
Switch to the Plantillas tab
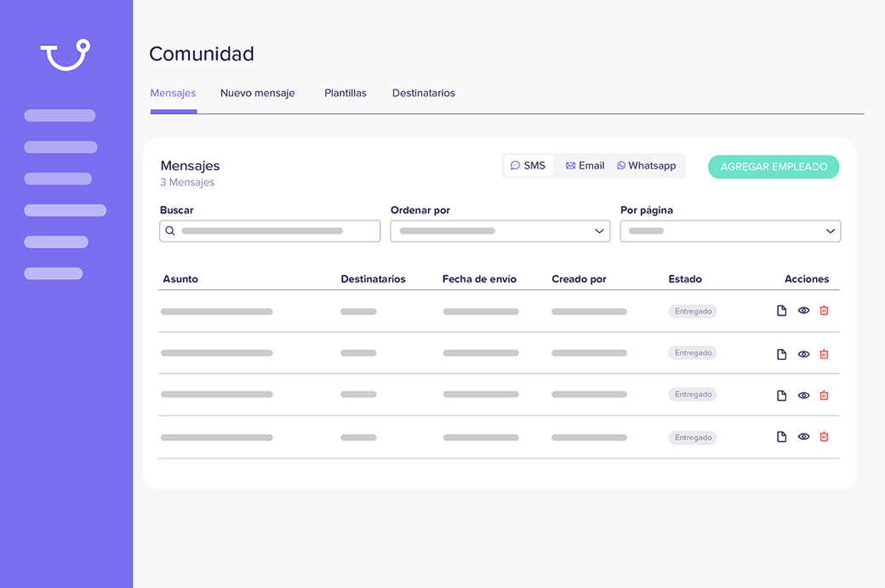point(345,94)
